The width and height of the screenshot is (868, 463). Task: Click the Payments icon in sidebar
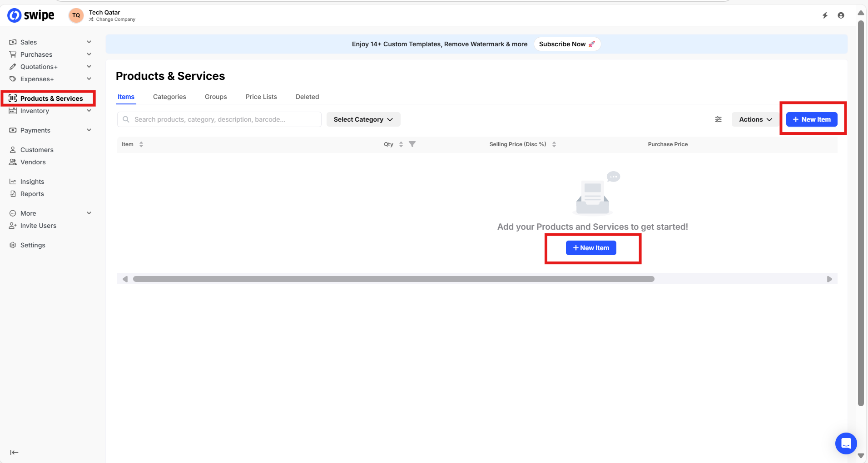pos(13,130)
